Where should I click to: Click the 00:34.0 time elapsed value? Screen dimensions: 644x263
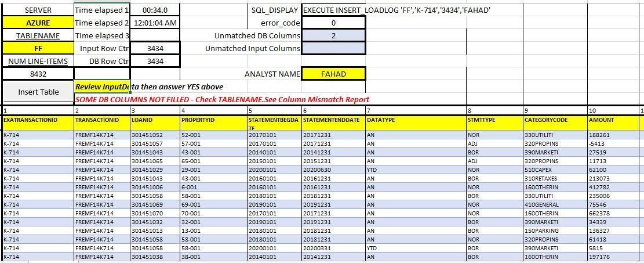[155, 10]
